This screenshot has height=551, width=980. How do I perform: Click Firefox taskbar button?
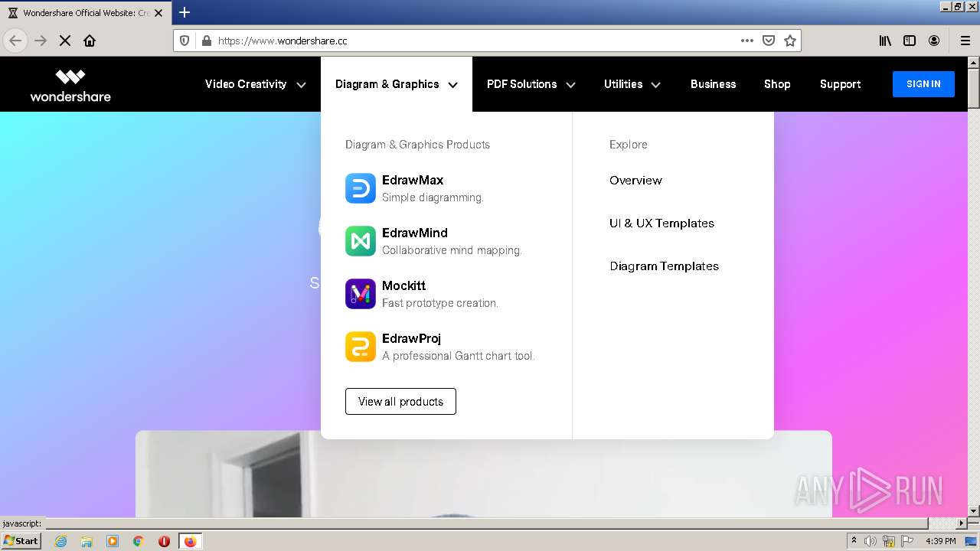pos(190,541)
